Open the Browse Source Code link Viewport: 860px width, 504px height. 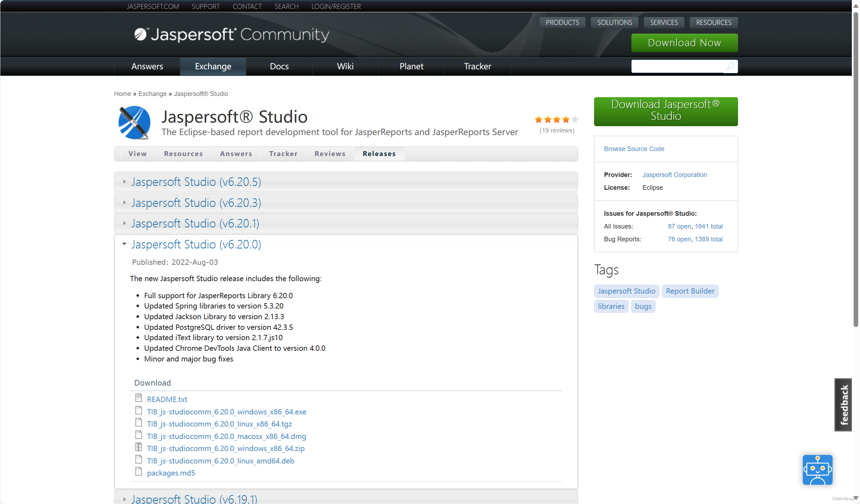point(634,149)
